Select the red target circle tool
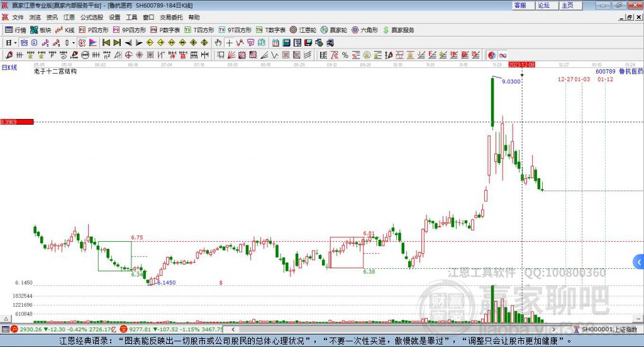Viewport: 644px width, 347px height. (128, 55)
